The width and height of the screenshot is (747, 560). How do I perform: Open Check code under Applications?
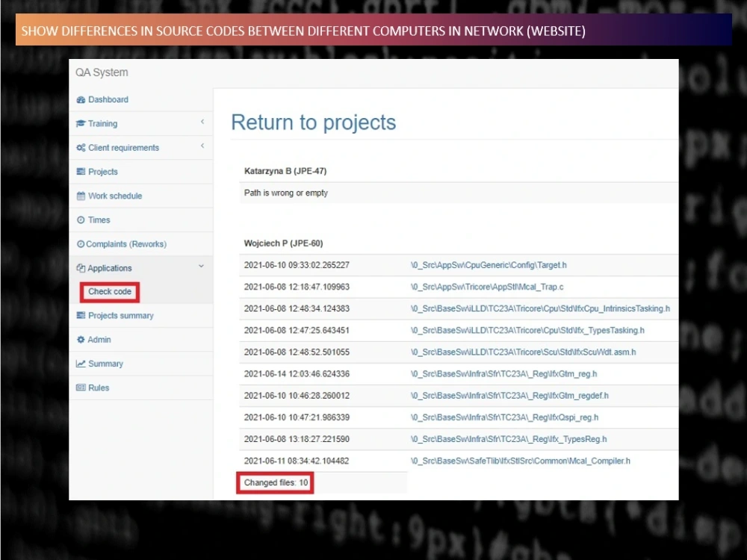pos(110,291)
